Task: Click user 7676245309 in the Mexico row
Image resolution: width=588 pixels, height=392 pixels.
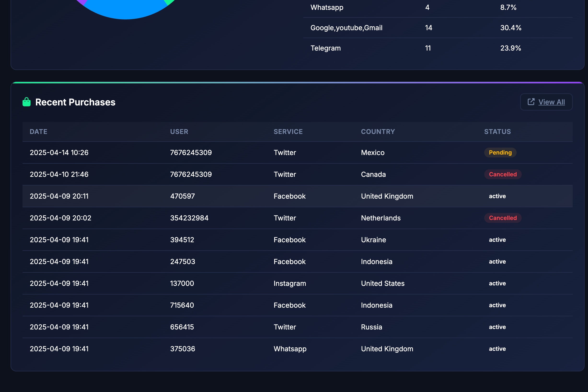Action: point(191,152)
